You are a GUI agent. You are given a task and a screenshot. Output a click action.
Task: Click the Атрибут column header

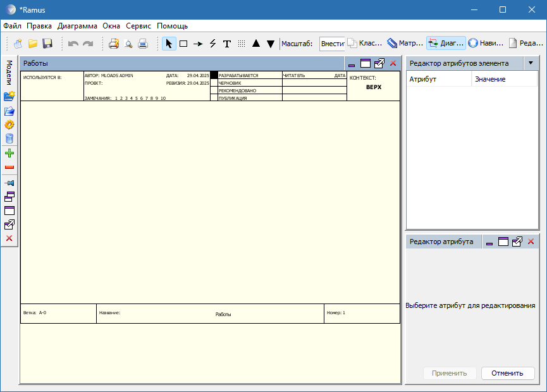click(439, 79)
